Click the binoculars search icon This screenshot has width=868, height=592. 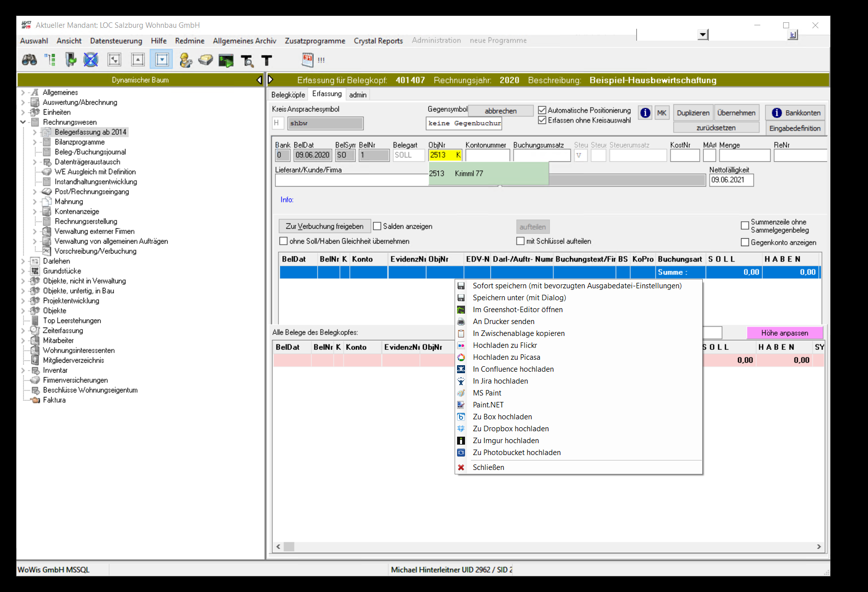[x=29, y=60]
